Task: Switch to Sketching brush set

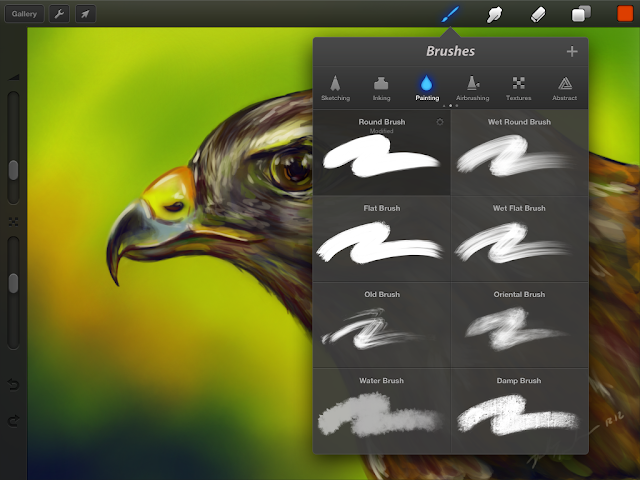Action: pos(336,88)
